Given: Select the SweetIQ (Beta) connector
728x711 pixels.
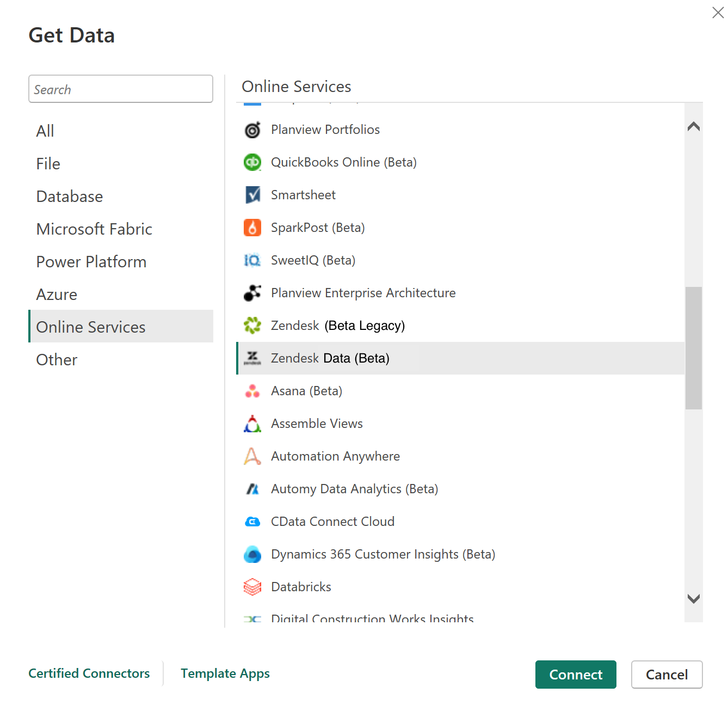Looking at the screenshot, I should coord(313,260).
